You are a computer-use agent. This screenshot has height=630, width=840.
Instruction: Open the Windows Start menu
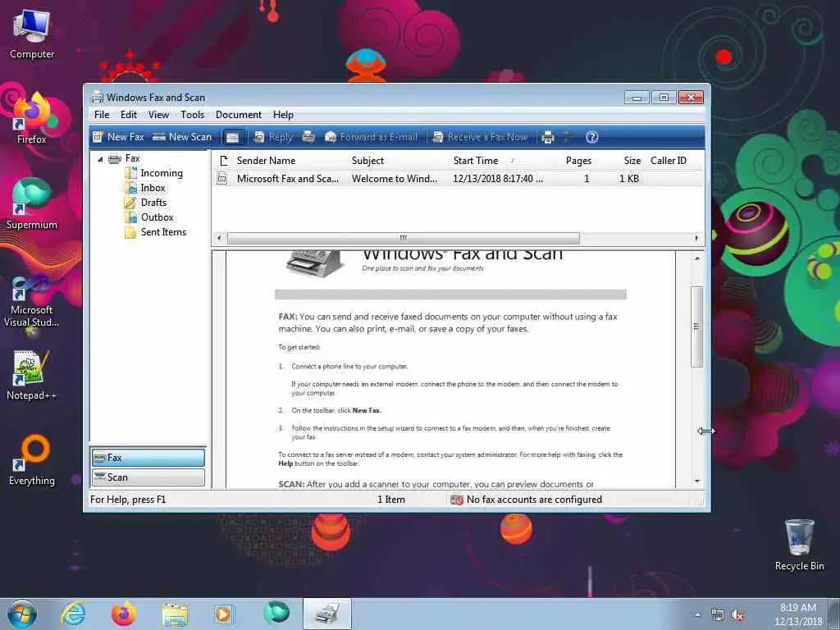(x=22, y=614)
